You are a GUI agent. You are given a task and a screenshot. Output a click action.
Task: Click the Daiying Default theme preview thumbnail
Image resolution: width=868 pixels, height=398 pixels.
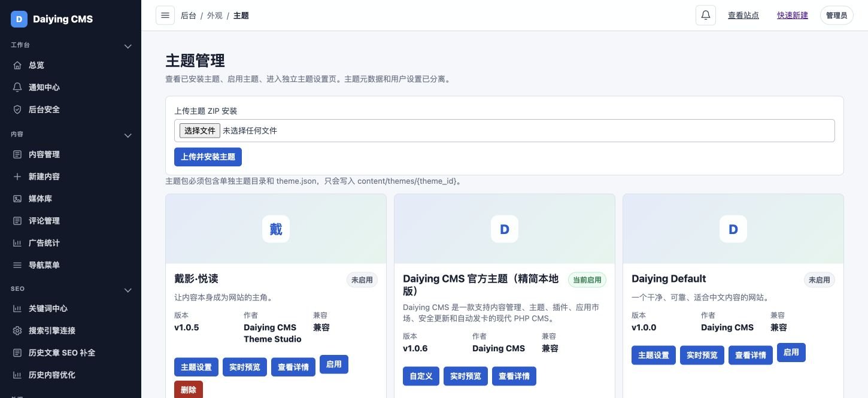733,229
